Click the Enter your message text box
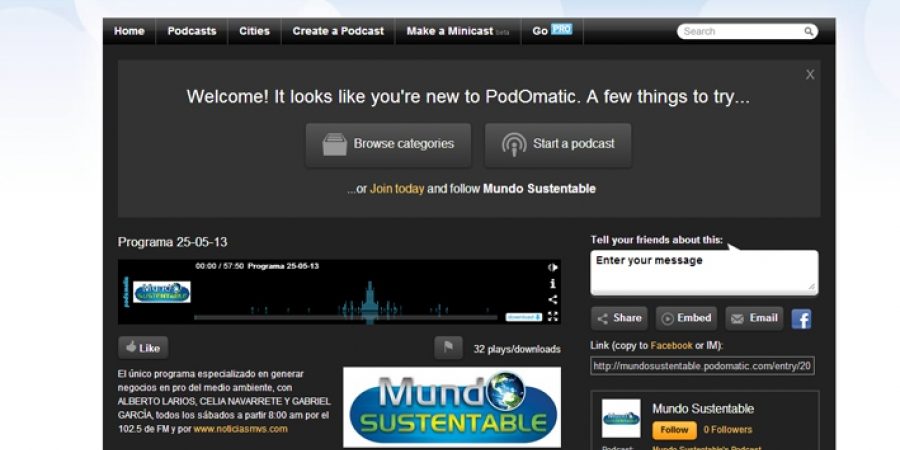 pos(704,273)
